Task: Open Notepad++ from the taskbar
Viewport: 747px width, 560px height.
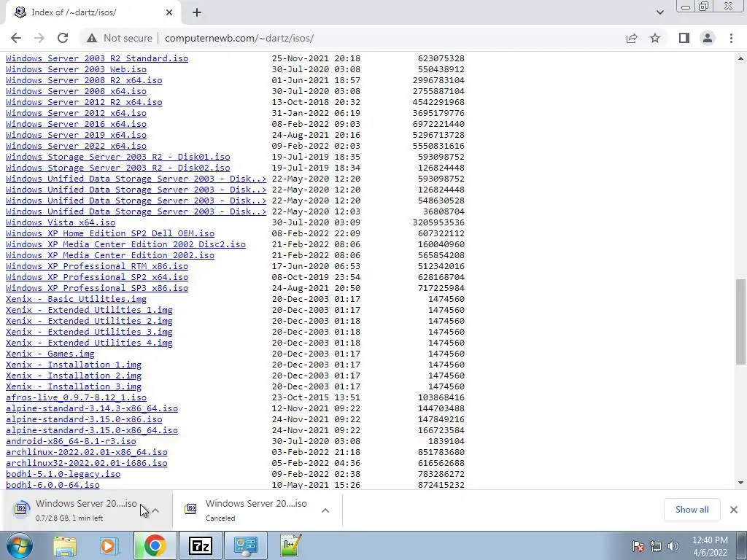Action: [290, 545]
